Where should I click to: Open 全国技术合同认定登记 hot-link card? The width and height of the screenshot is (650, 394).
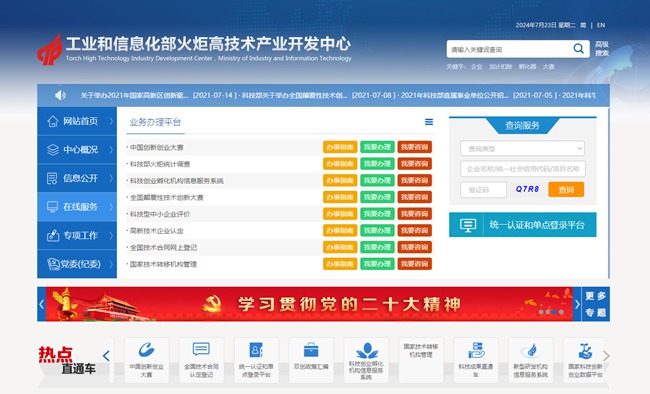(201, 360)
